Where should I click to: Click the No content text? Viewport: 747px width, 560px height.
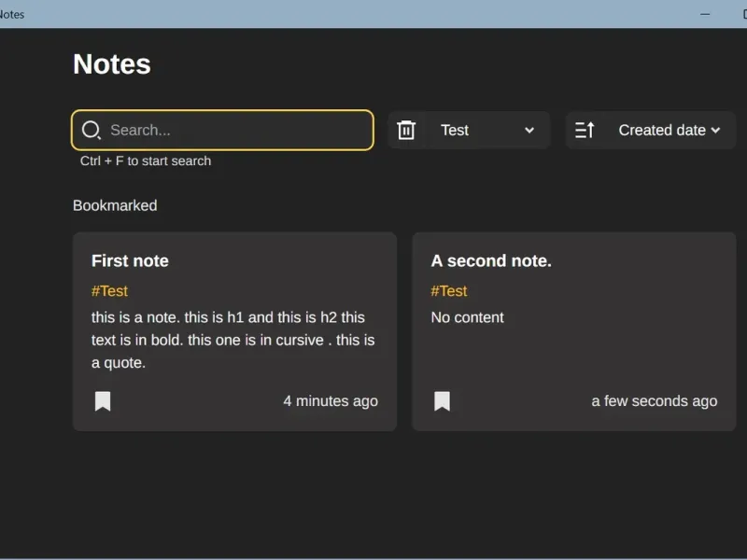(467, 317)
